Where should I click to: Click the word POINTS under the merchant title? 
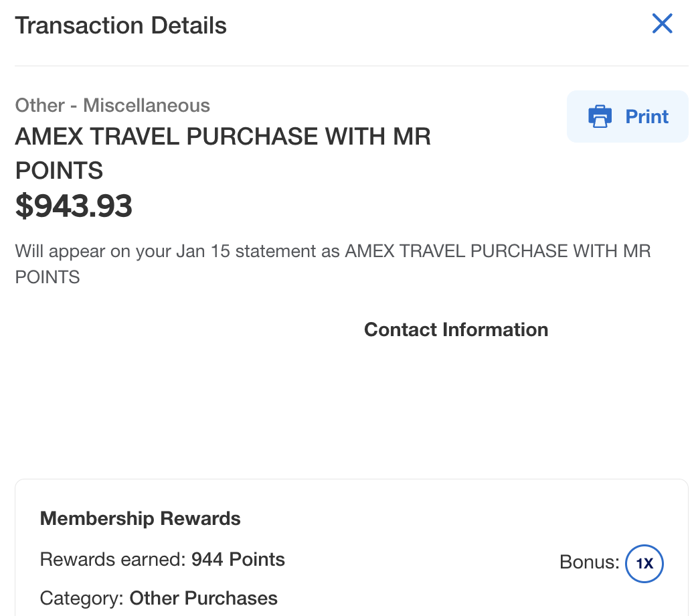coord(59,171)
